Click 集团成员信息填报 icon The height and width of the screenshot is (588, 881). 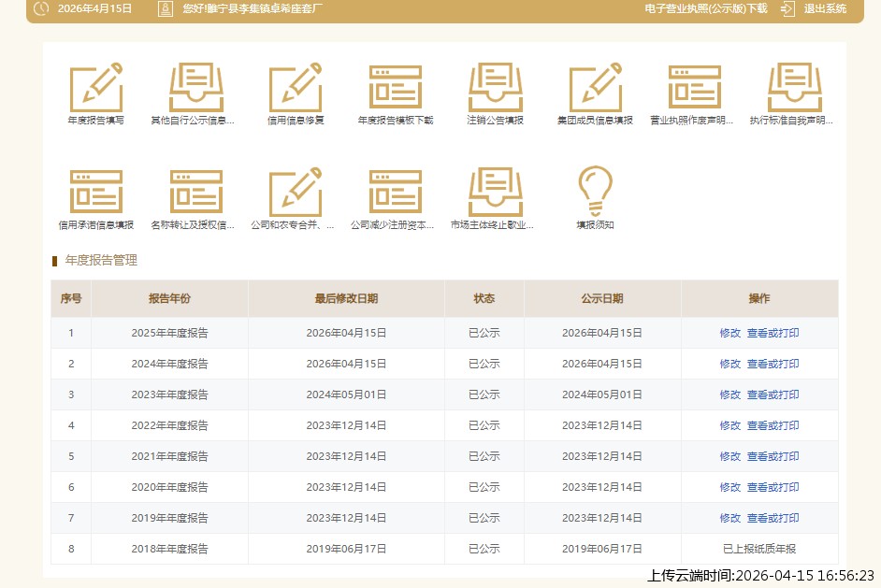pyautogui.click(x=595, y=88)
